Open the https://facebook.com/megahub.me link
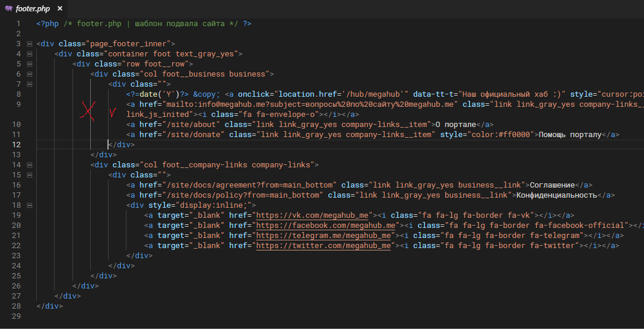Viewport: 644px width, 330px height. (325, 226)
